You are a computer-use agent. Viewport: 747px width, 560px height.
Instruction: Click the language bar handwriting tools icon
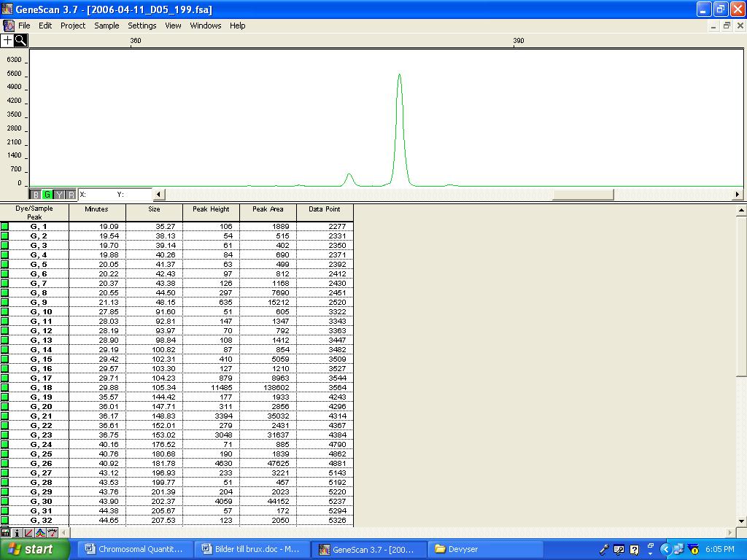[619, 550]
